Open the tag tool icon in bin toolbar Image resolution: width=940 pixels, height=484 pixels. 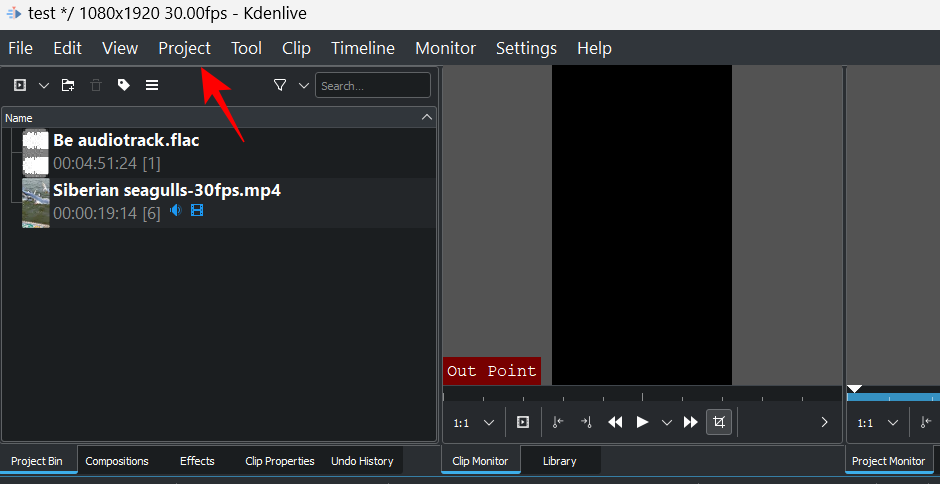coord(124,86)
